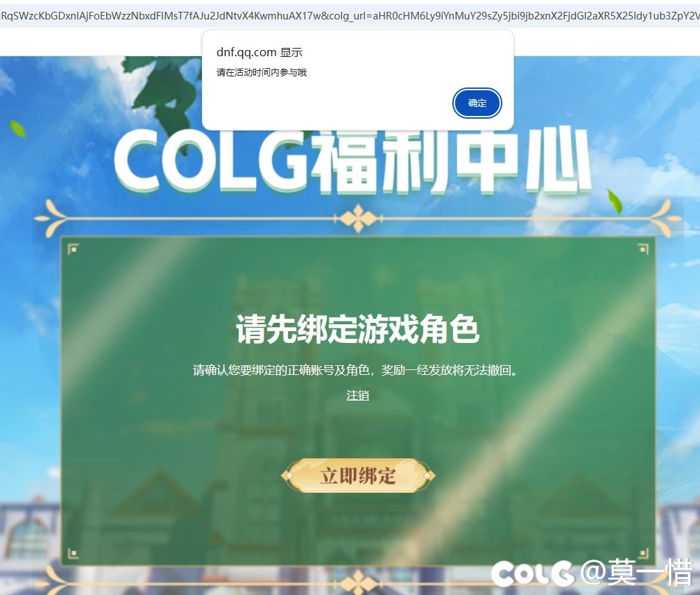Click the 确定 button in the alert dialog
The image size is (700, 595).
477,103
